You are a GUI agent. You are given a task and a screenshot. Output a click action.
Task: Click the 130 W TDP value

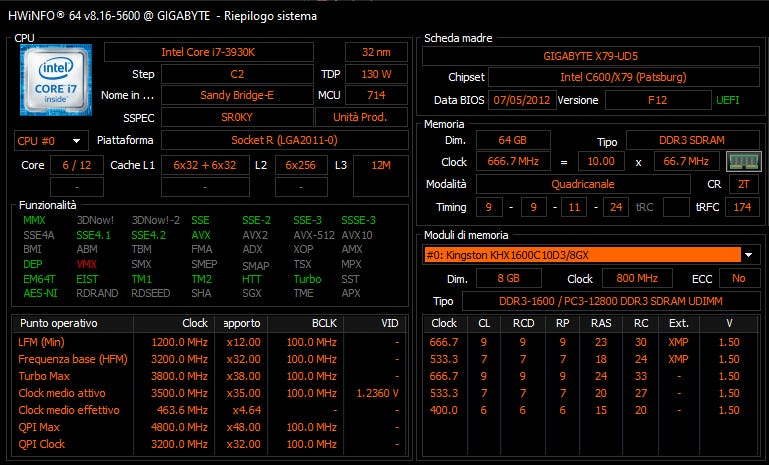coord(369,74)
